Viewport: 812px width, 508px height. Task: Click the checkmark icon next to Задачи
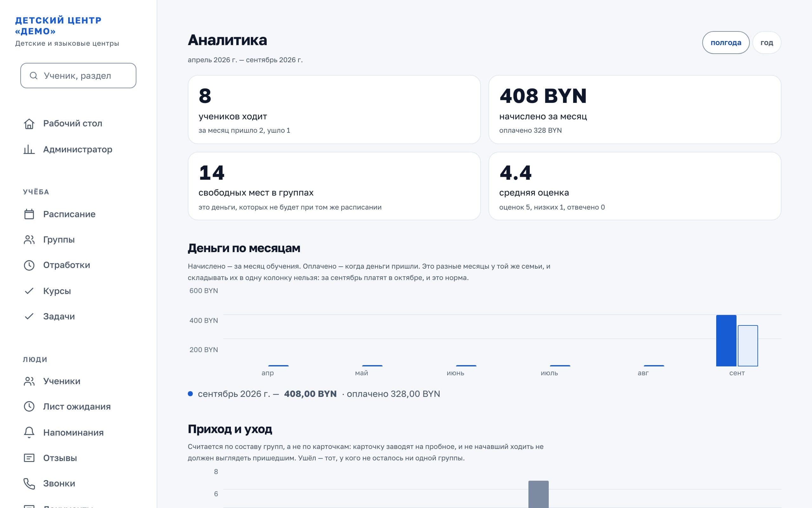pyautogui.click(x=29, y=316)
